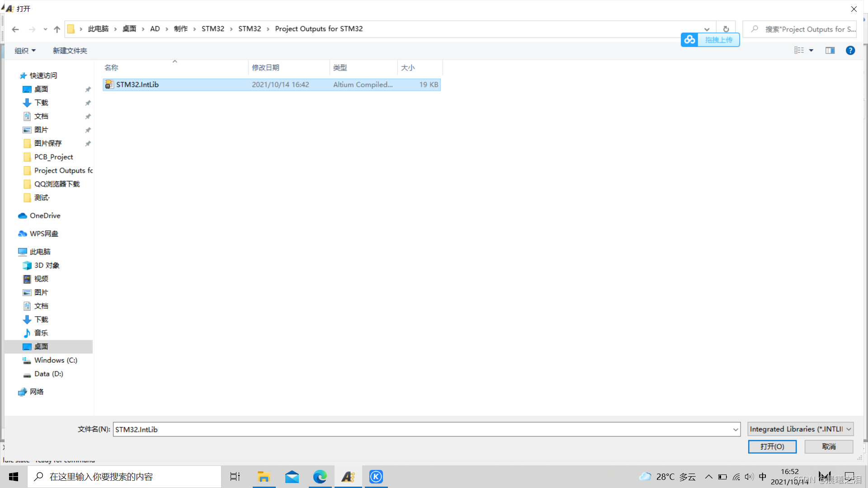Open the view options dropdown arrow
868x488 pixels.
point(811,51)
